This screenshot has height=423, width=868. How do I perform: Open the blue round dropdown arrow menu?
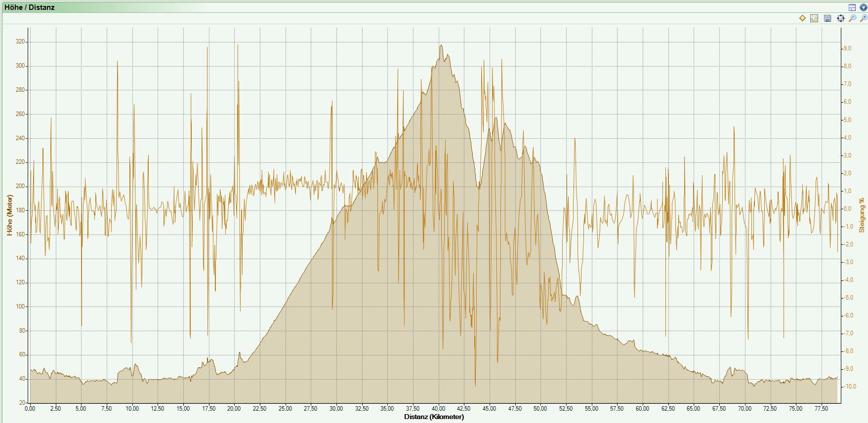[863, 7]
